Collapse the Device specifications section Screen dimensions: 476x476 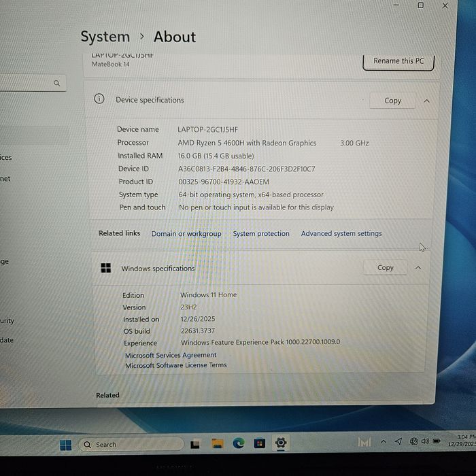pos(426,101)
